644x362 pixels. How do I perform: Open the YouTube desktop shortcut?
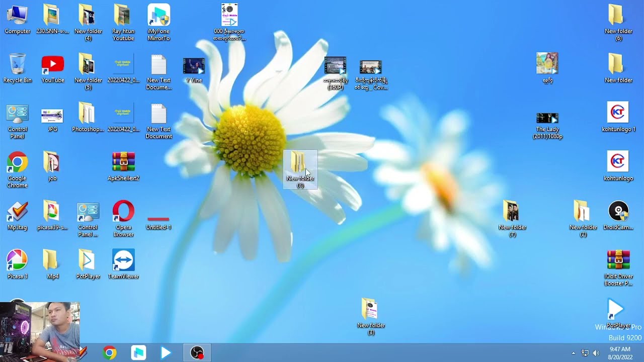[53, 68]
